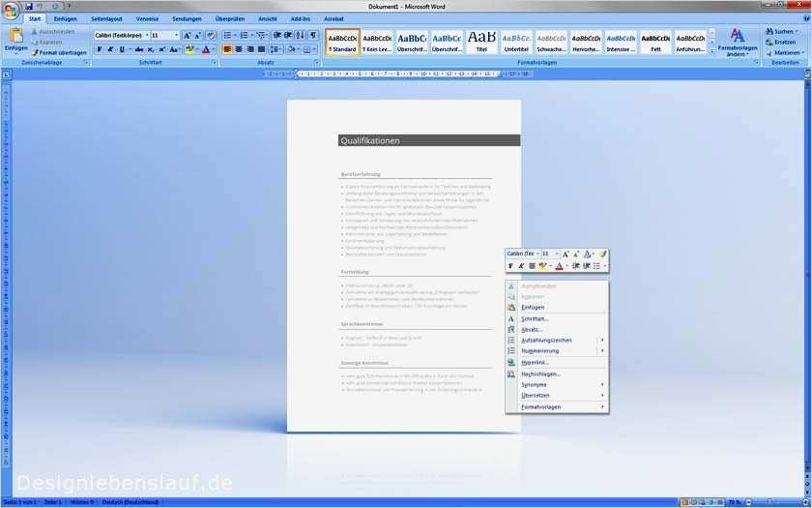Open the Office button menu
Screen dimensions: 812x508
(x=10, y=11)
